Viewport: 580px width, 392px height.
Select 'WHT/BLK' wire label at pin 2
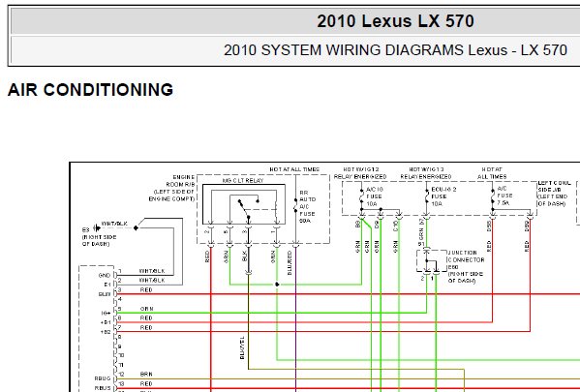pyautogui.click(x=152, y=281)
